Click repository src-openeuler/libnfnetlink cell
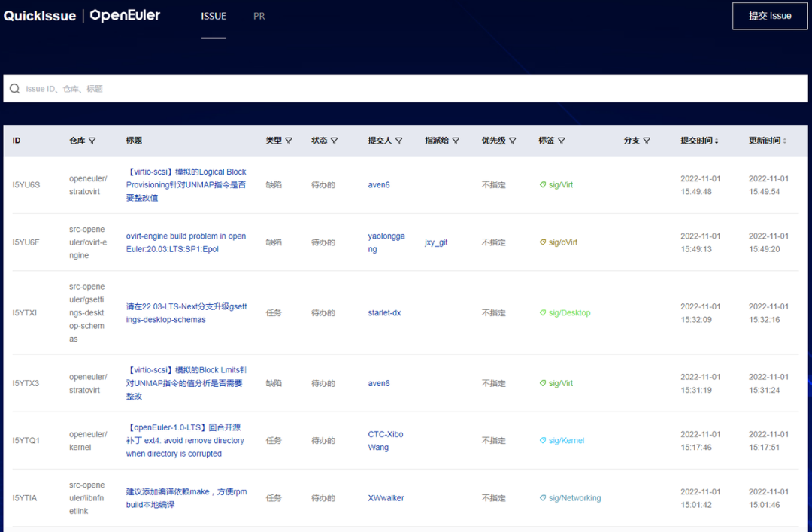Screen dimensions: 812x532 [86, 498]
